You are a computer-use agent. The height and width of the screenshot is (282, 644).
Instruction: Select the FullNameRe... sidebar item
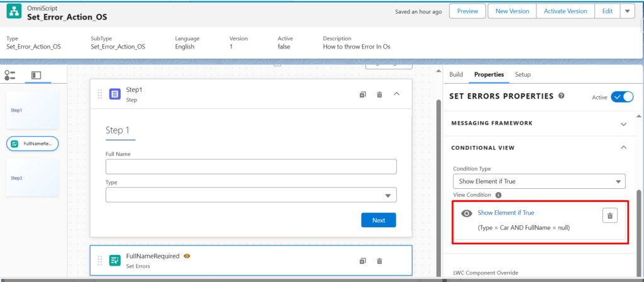[33, 144]
